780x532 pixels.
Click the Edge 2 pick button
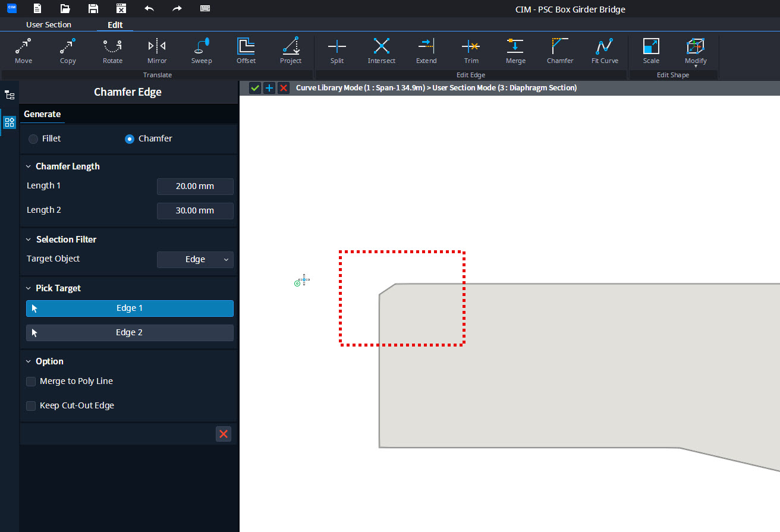[130, 332]
